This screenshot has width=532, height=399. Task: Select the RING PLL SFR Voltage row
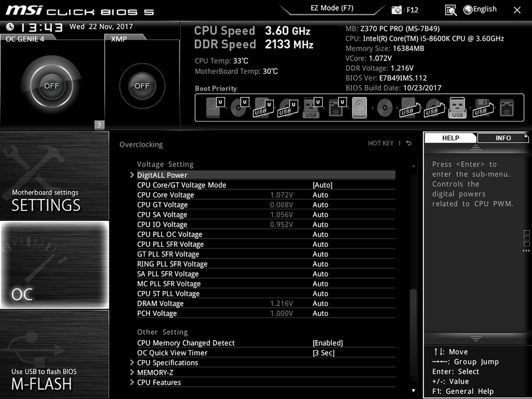tap(266, 264)
